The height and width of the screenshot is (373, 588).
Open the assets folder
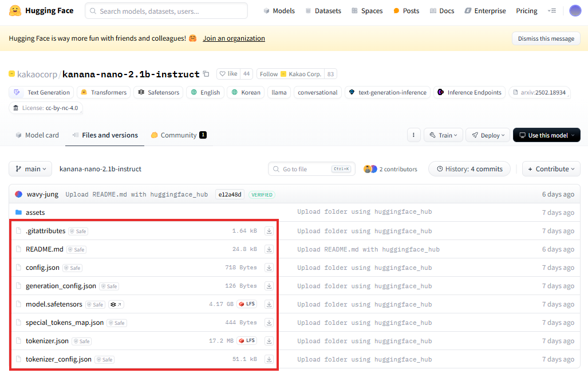click(35, 213)
